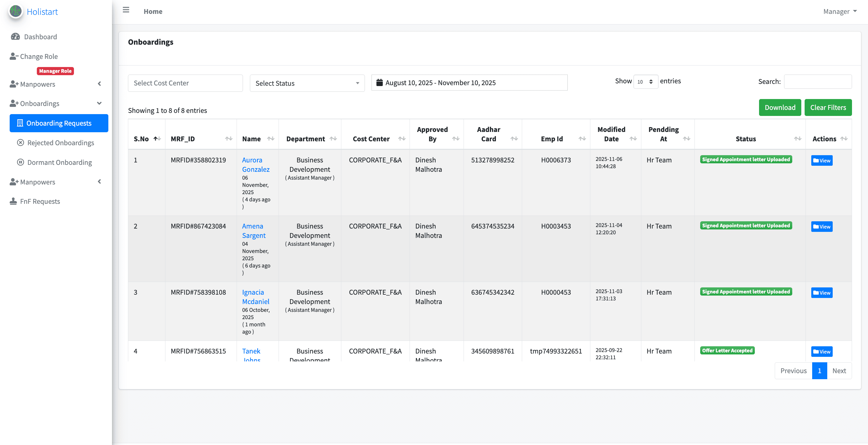The image size is (868, 445).
Task: Click inside the Search field
Action: (x=818, y=82)
